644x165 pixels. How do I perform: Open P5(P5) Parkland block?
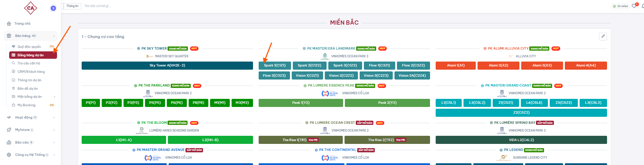[x=155, y=103]
